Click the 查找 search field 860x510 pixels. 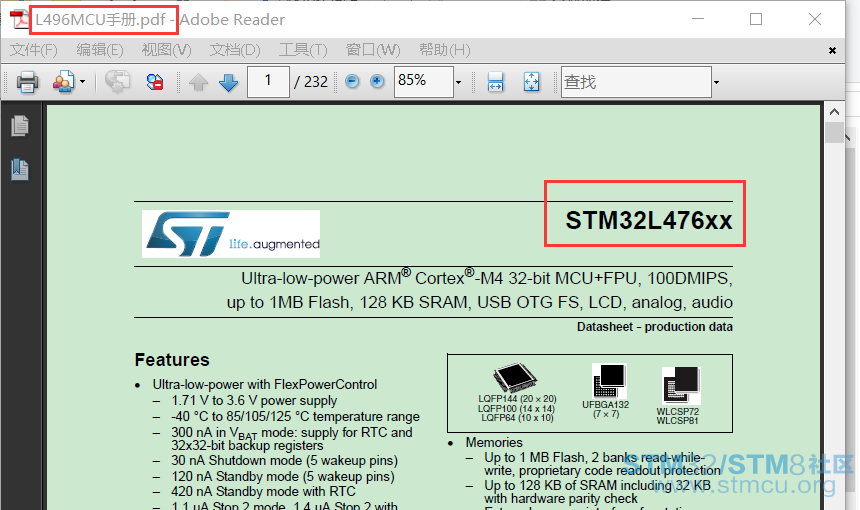636,82
